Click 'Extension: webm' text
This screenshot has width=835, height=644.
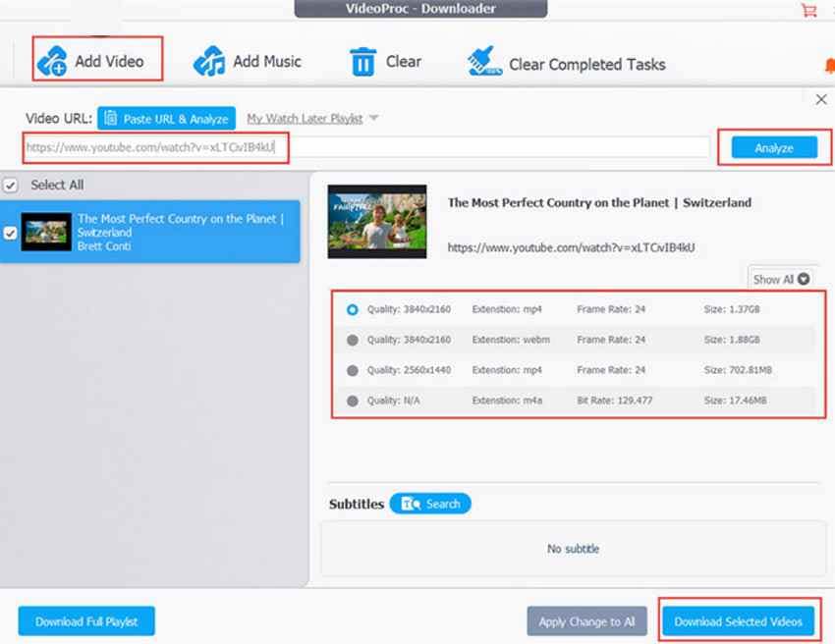pos(511,340)
